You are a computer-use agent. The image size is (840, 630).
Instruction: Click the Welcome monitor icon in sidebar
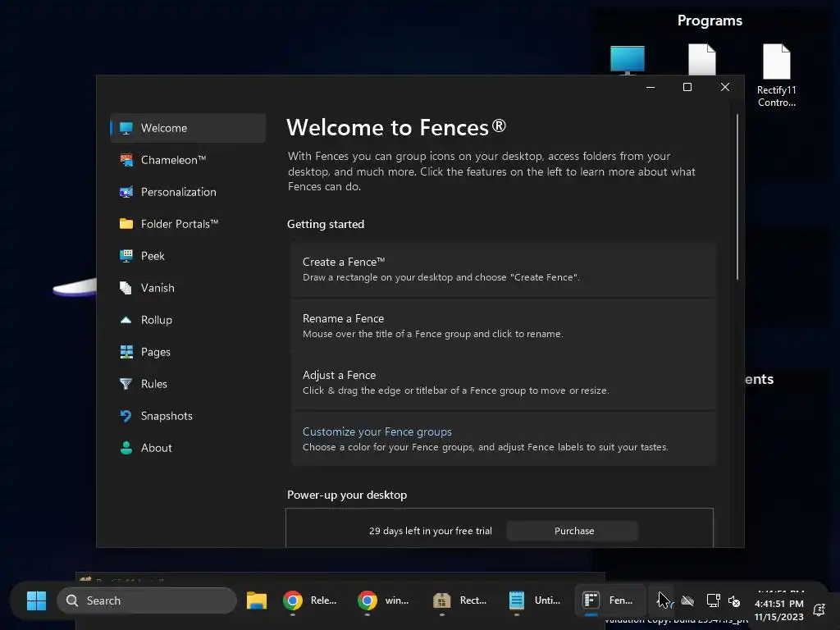(126, 128)
